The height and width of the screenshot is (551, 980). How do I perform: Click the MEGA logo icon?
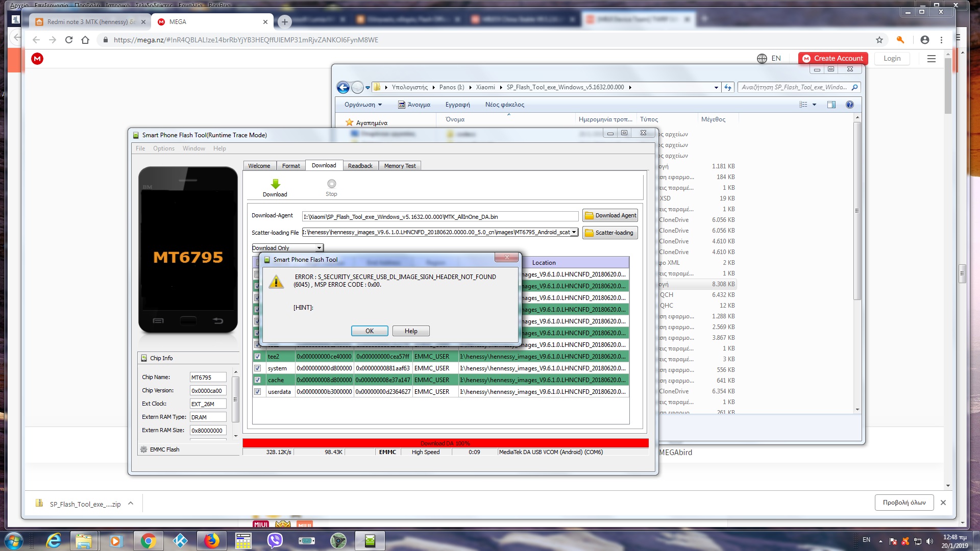(x=37, y=59)
